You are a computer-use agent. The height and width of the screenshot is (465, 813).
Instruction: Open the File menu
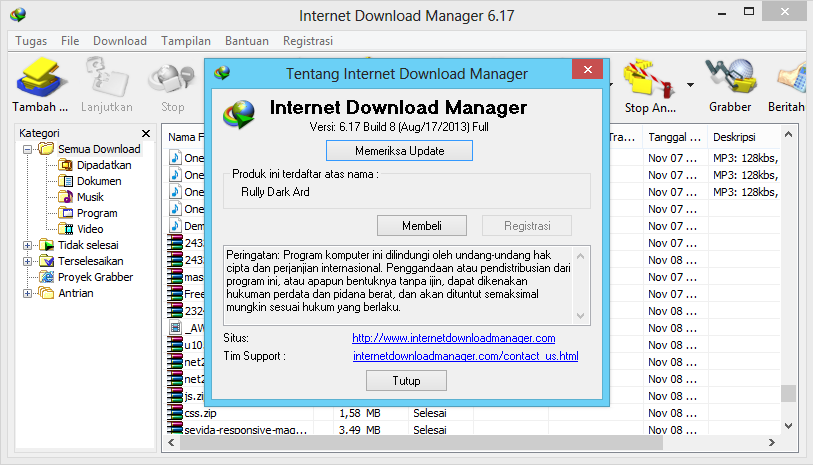[70, 41]
